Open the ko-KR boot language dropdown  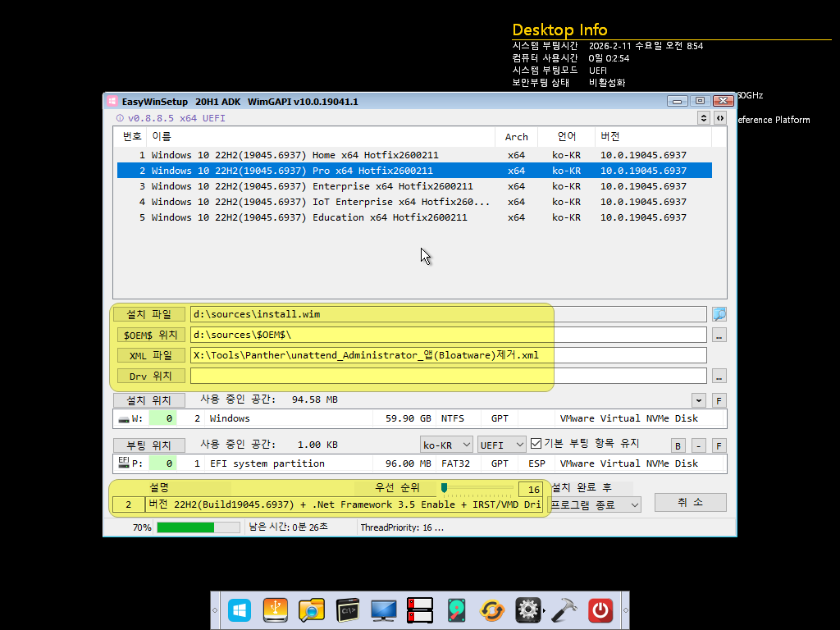tap(446, 445)
